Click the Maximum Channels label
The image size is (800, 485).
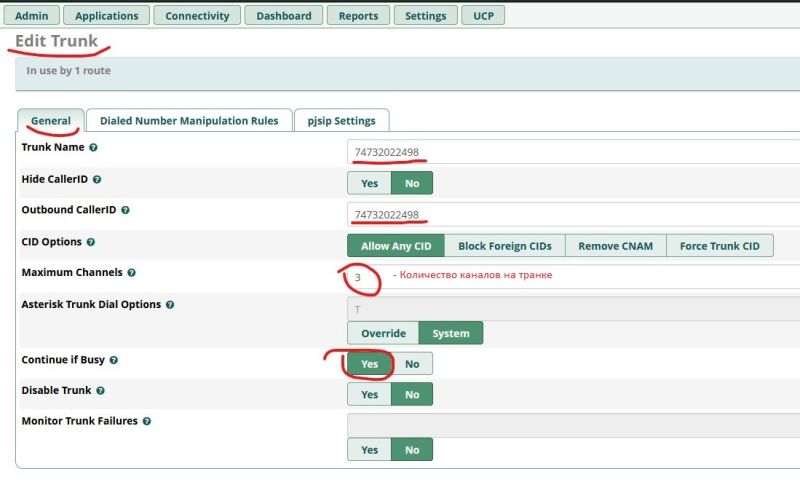point(72,272)
